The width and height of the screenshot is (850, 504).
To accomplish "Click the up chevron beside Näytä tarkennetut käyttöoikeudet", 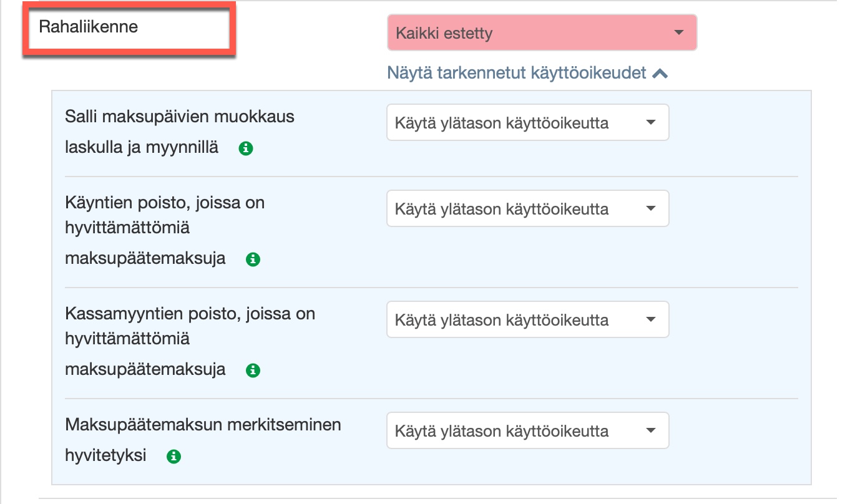I will click(660, 74).
